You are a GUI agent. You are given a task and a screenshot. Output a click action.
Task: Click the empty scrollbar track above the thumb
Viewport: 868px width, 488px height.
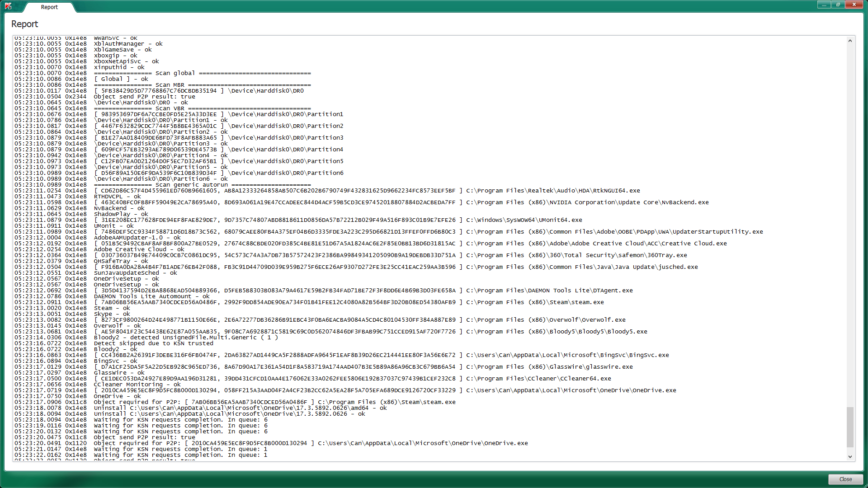[x=850, y=226]
